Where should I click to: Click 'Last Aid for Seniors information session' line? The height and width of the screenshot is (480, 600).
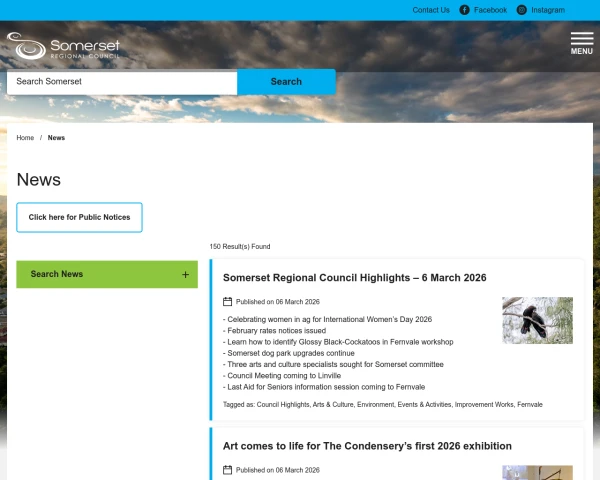324,387
